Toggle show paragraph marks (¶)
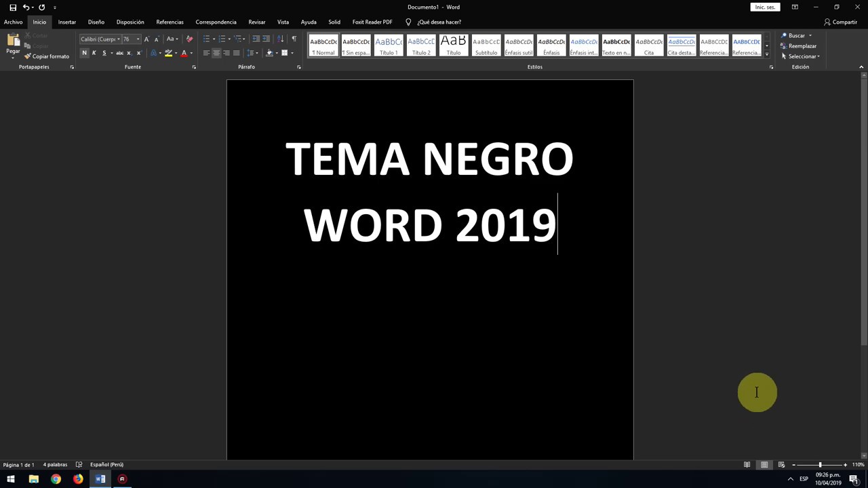The width and height of the screenshot is (868, 488). tap(294, 39)
